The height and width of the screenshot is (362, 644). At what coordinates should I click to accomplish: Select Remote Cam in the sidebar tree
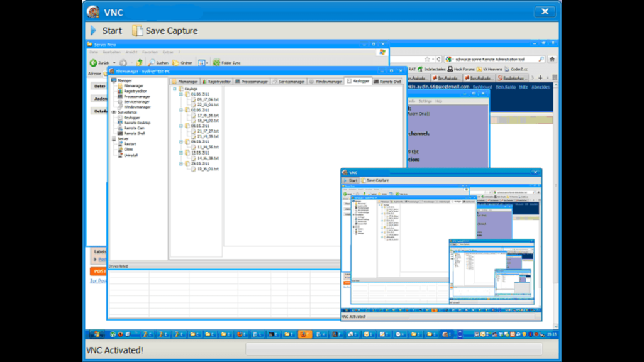pos(135,128)
